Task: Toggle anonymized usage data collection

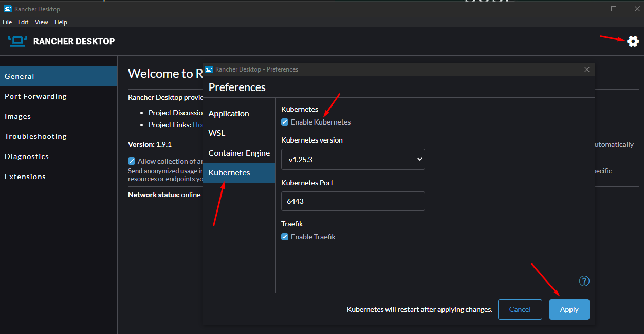Action: (x=132, y=161)
